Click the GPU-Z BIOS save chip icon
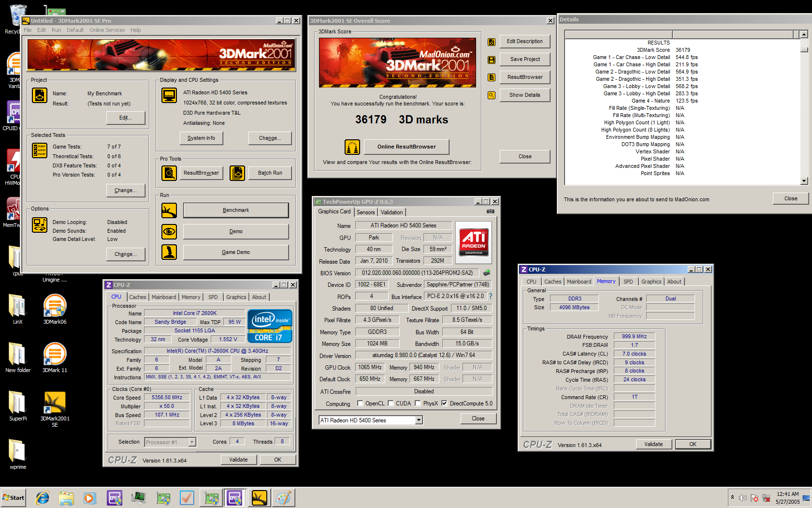The image size is (812, 508). point(487,273)
